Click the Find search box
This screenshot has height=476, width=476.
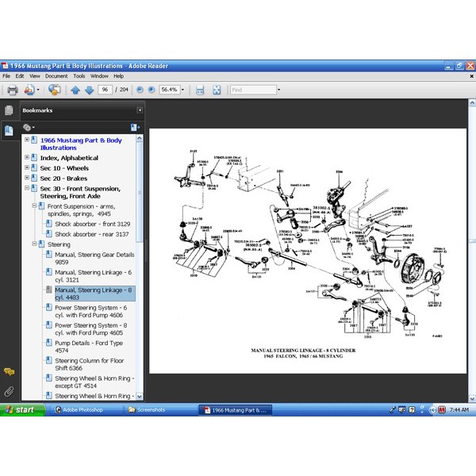coord(253,90)
